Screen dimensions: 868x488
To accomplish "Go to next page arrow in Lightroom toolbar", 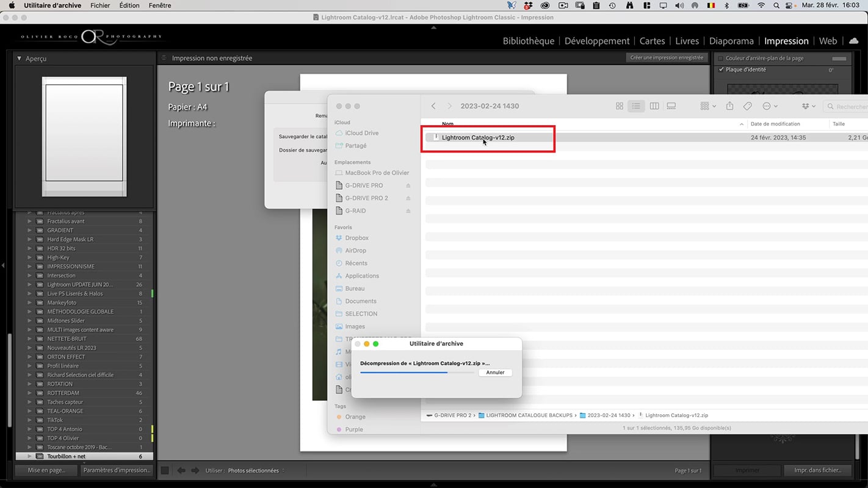I will (x=195, y=470).
